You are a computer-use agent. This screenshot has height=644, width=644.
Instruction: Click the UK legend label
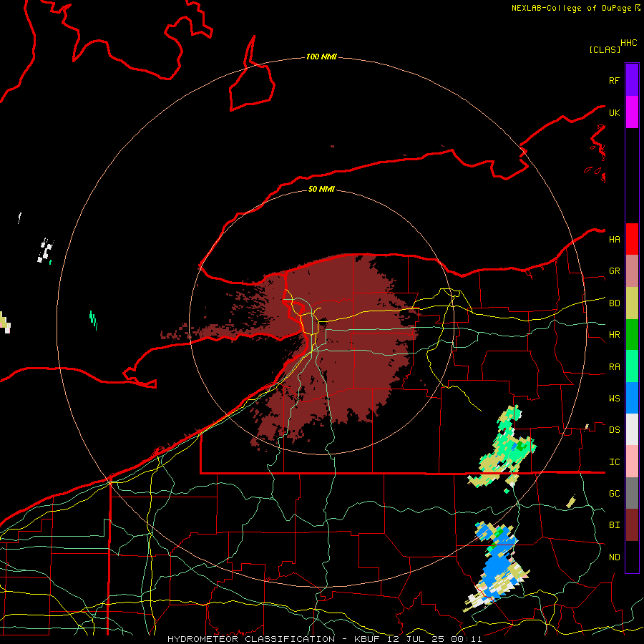[x=614, y=112]
